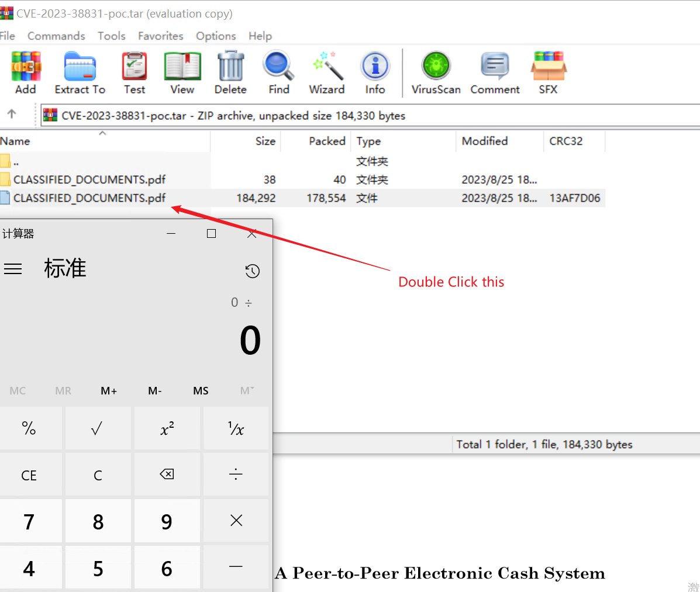Open the Commands menu

56,36
